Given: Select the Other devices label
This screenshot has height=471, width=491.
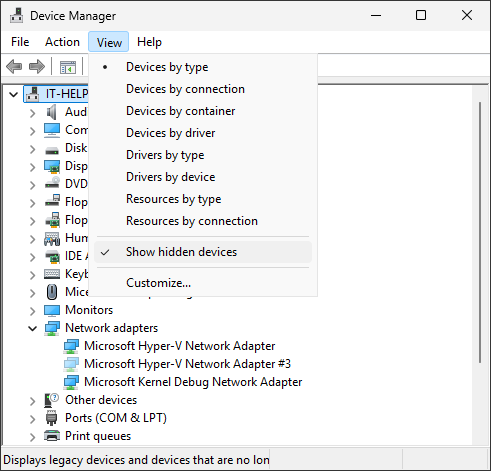Looking at the screenshot, I should pyautogui.click(x=101, y=400).
